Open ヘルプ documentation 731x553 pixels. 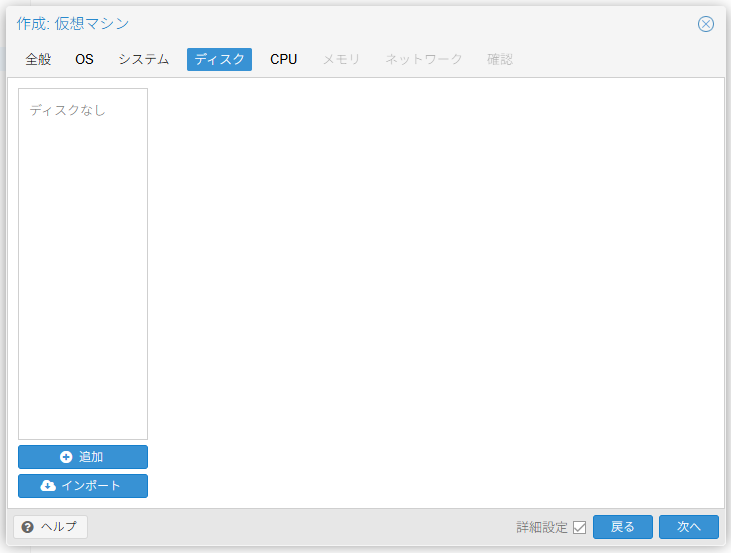pos(51,527)
